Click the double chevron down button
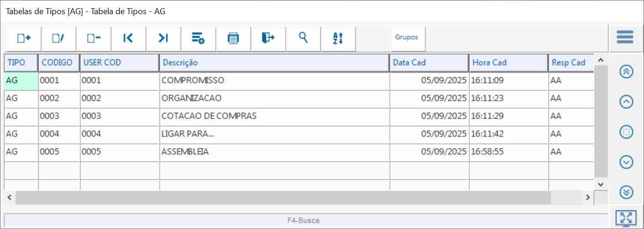 (x=626, y=192)
